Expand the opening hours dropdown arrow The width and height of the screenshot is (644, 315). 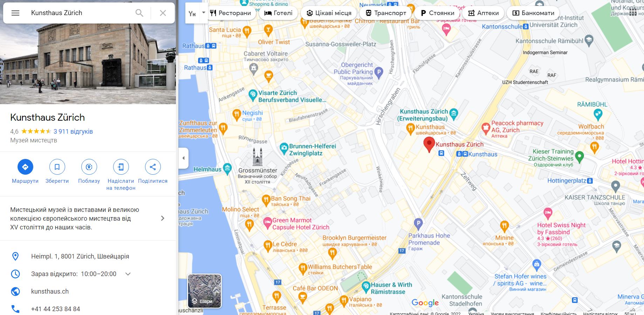pyautogui.click(x=128, y=274)
